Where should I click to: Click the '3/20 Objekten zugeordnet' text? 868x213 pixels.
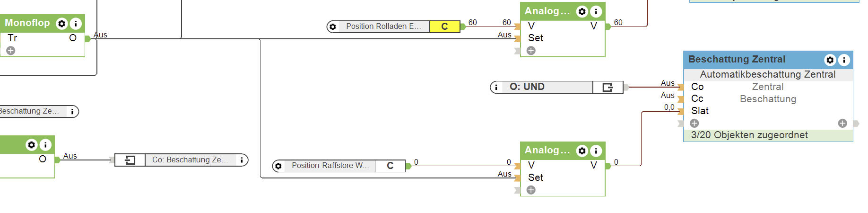point(749,135)
